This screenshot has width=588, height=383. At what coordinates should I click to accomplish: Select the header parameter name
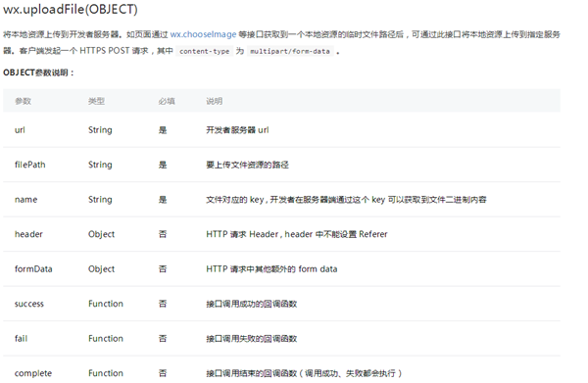point(28,234)
